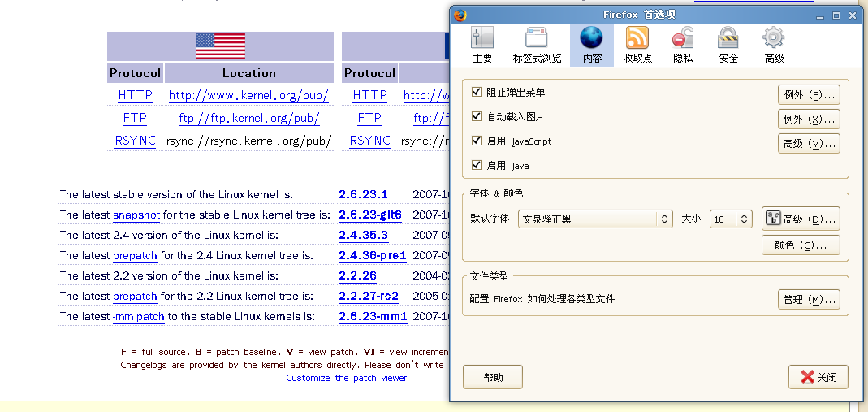Open kernel version 2.2.26 link
This screenshot has height=412, width=868.
point(357,275)
